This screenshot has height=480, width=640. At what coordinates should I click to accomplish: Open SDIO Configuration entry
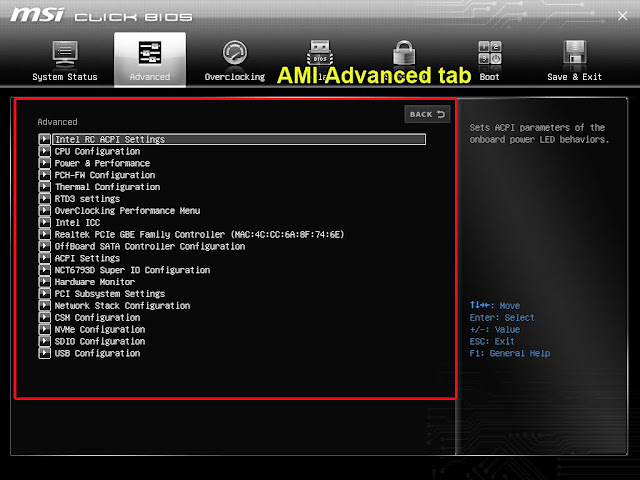(100, 341)
